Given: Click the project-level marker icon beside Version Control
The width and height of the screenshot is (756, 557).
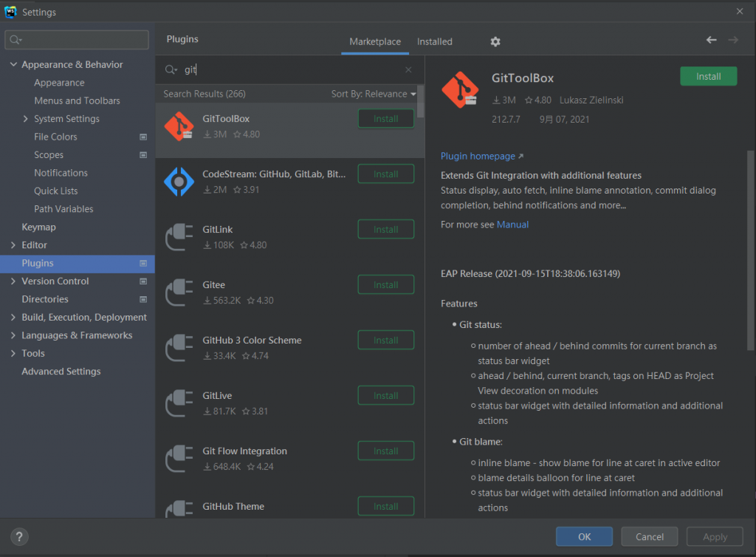Looking at the screenshot, I should click(143, 281).
